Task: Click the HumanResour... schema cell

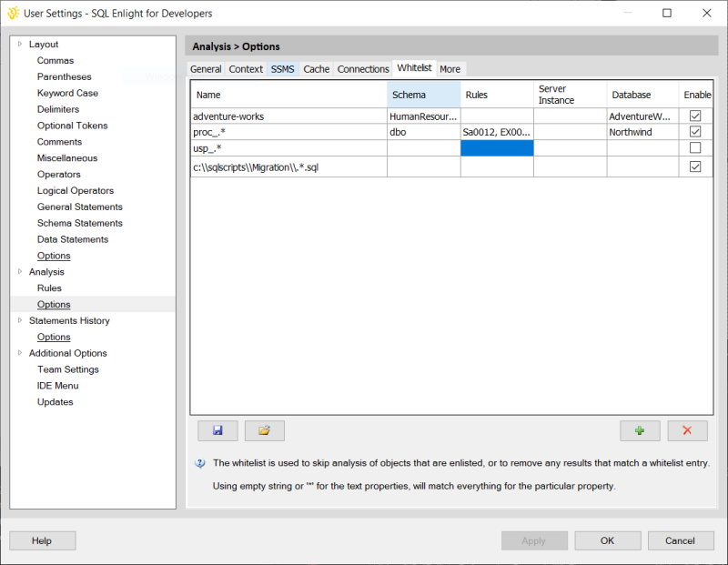Action: click(x=424, y=116)
